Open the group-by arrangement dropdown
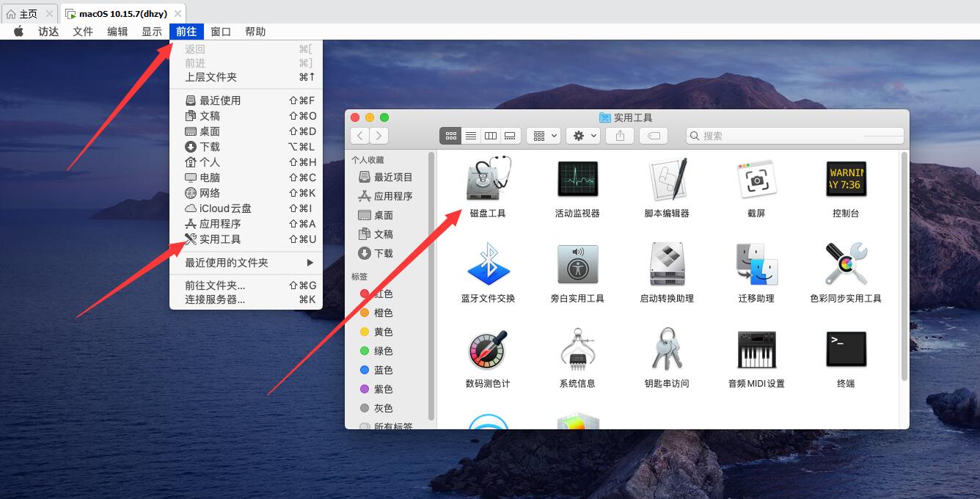This screenshot has height=499, width=980. (x=544, y=136)
